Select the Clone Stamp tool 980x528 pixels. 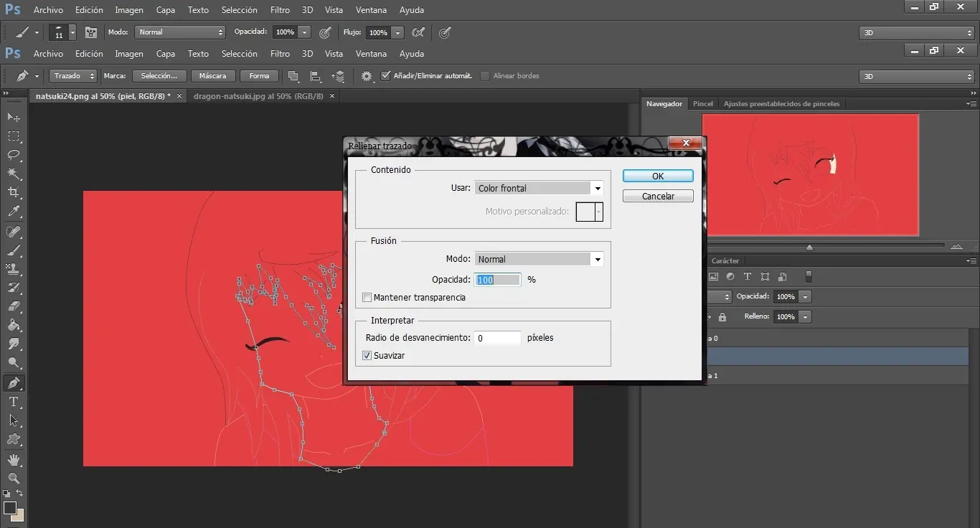pyautogui.click(x=14, y=269)
